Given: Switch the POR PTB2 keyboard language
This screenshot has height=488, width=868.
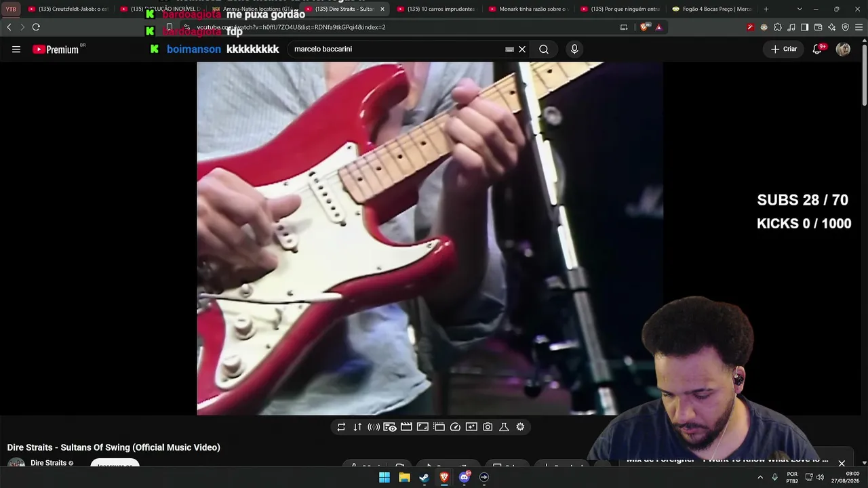Looking at the screenshot, I should 792,477.
